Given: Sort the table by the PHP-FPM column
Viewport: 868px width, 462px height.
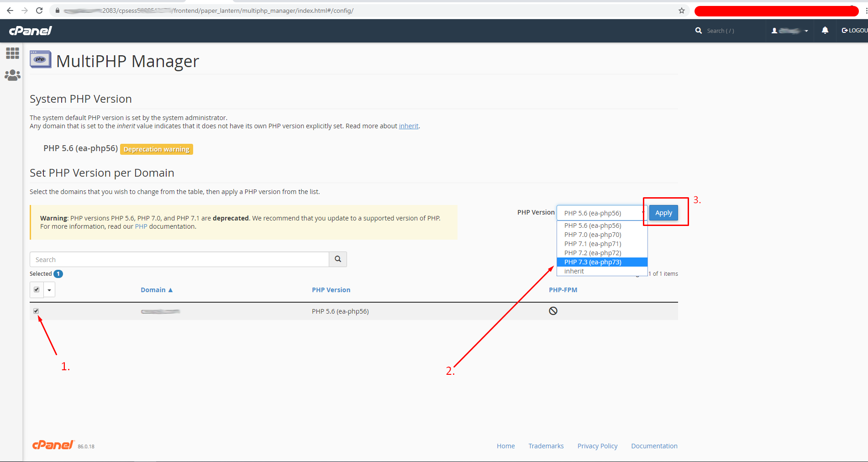Looking at the screenshot, I should click(563, 290).
